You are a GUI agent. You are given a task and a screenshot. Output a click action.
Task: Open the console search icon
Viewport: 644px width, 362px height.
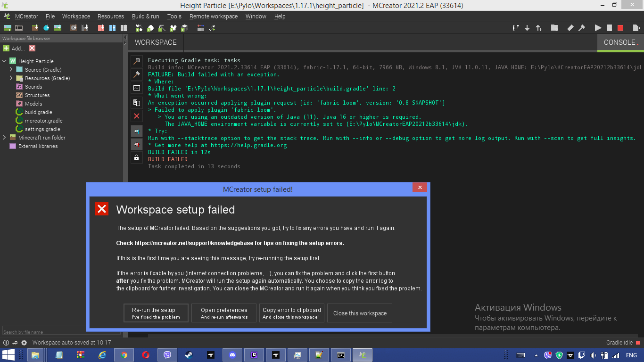click(x=136, y=61)
